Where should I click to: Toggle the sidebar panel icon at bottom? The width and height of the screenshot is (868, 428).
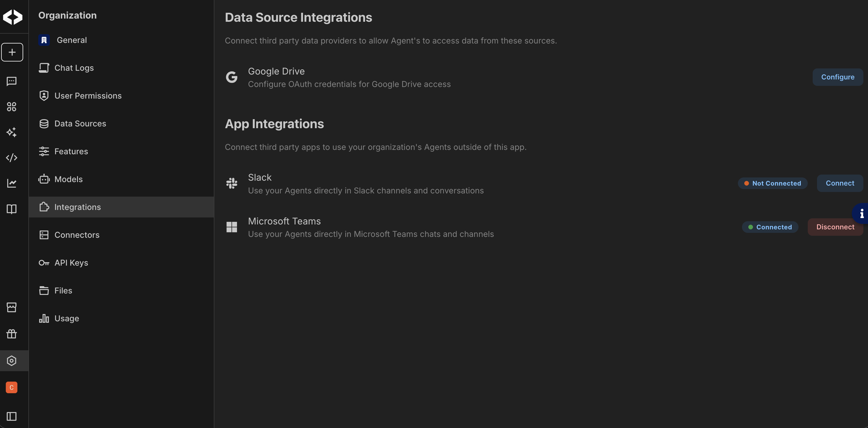pos(12,416)
